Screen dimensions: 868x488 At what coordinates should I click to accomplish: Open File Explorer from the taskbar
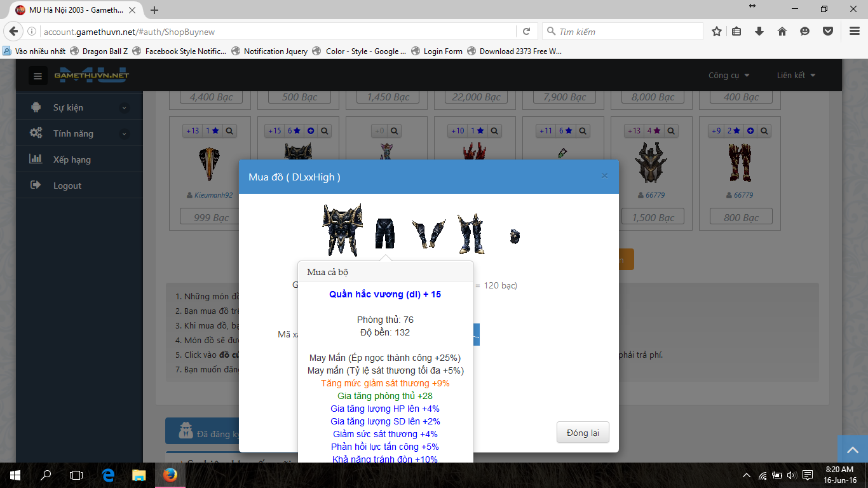click(139, 475)
